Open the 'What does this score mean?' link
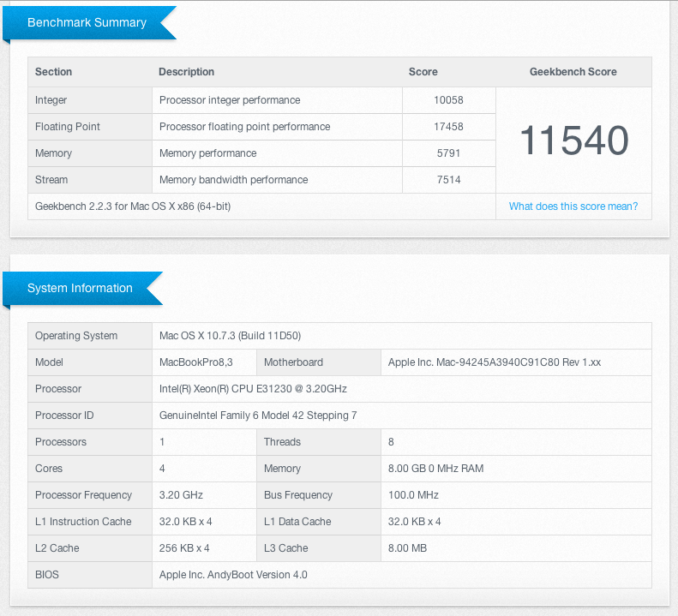 [x=573, y=206]
